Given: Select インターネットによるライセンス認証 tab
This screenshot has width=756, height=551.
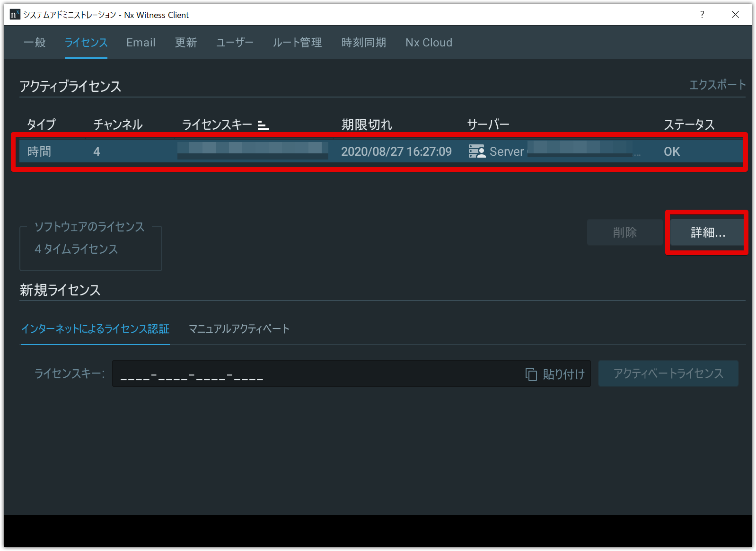Looking at the screenshot, I should (x=95, y=329).
